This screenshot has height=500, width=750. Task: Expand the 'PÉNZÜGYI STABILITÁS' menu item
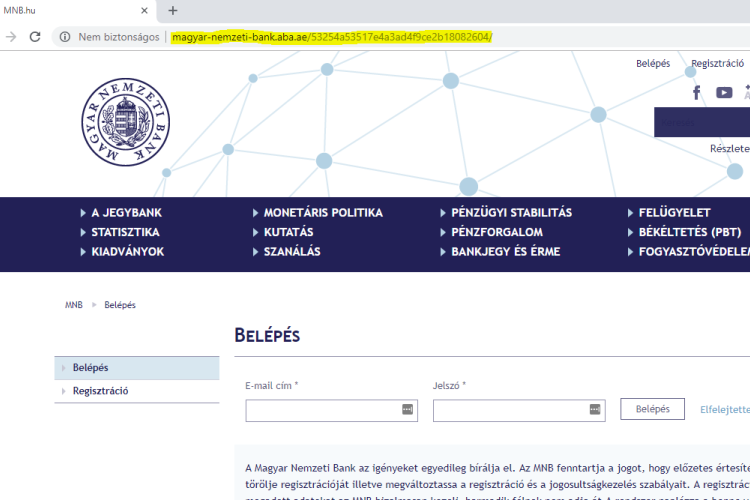511,213
